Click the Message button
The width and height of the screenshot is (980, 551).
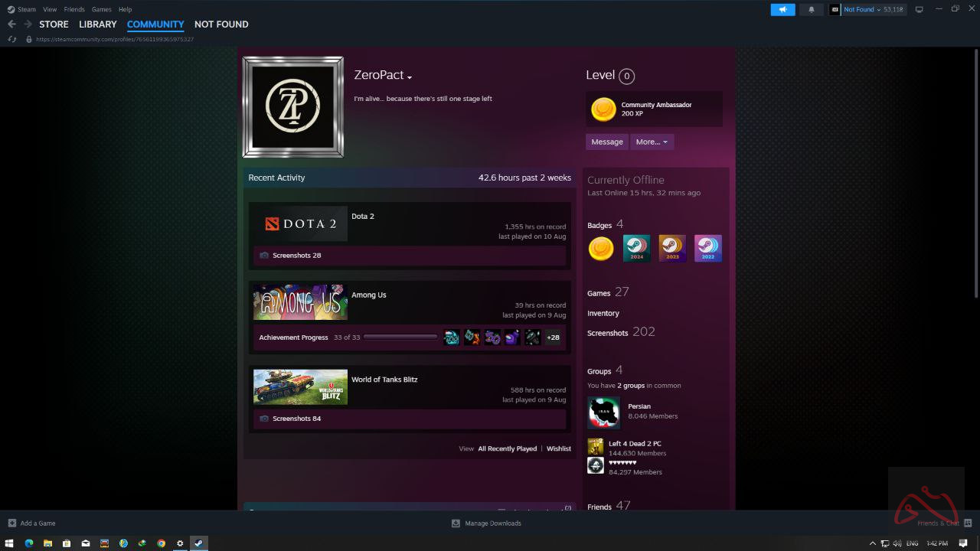point(607,142)
